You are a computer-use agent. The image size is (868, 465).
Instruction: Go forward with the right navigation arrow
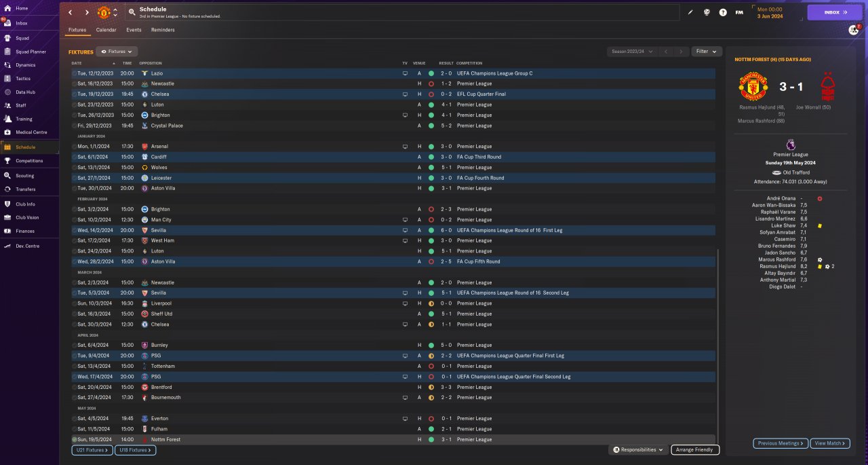tap(87, 12)
